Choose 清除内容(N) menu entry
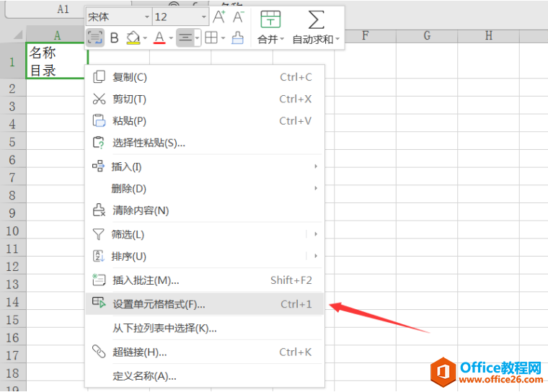 [205, 210]
